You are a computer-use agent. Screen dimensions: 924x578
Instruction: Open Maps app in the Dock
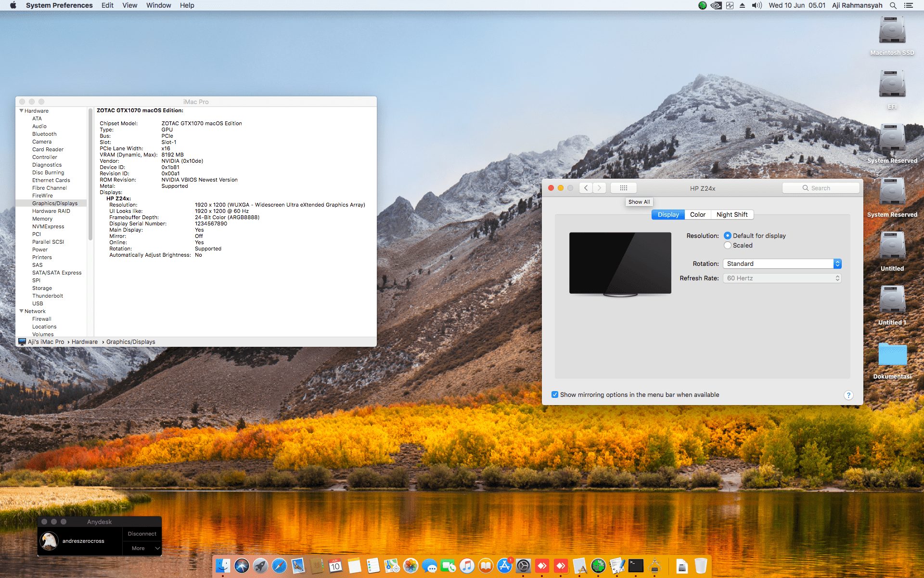click(392, 565)
